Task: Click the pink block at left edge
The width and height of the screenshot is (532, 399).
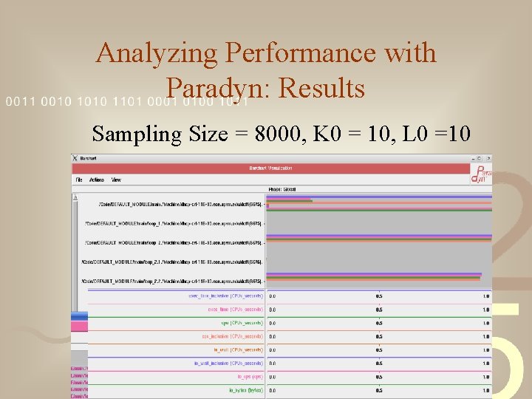Action: coord(79,327)
